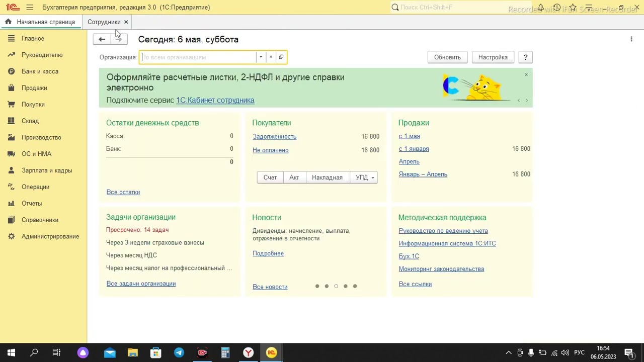644x362 pixels.
Task: Open Telegram from the taskbar
Action: (179, 353)
